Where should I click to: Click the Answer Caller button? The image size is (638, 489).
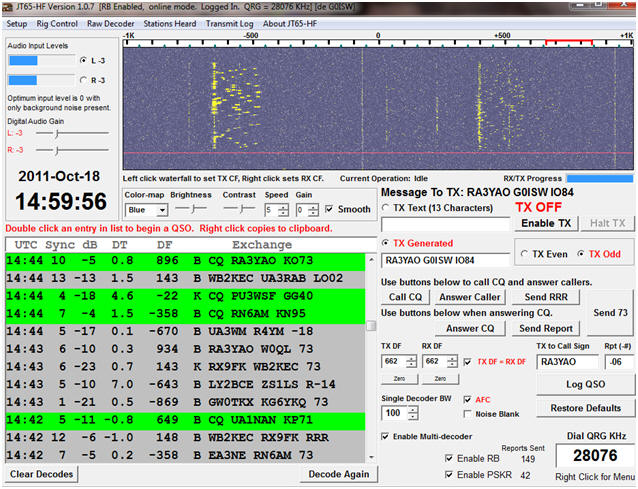[x=470, y=297]
